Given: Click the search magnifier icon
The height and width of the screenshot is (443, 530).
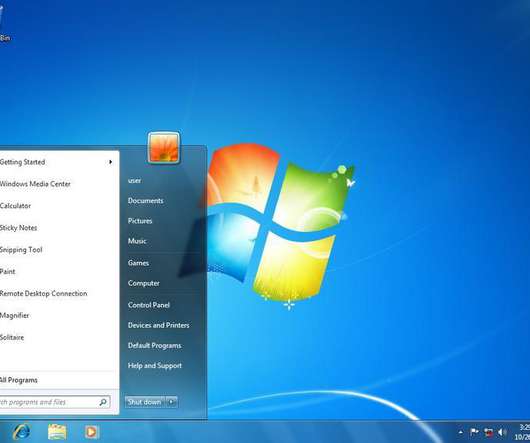Looking at the screenshot, I should tap(103, 402).
